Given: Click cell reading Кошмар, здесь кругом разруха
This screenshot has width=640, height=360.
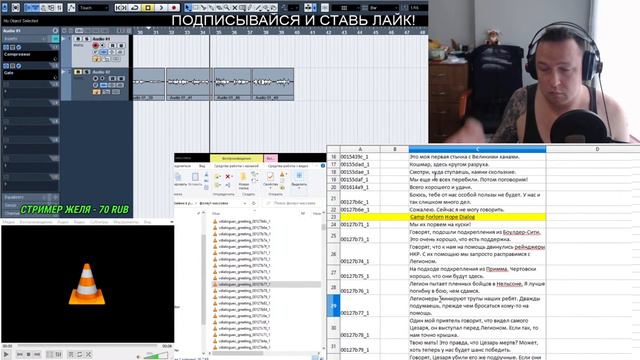Looking at the screenshot, I should [477, 164].
